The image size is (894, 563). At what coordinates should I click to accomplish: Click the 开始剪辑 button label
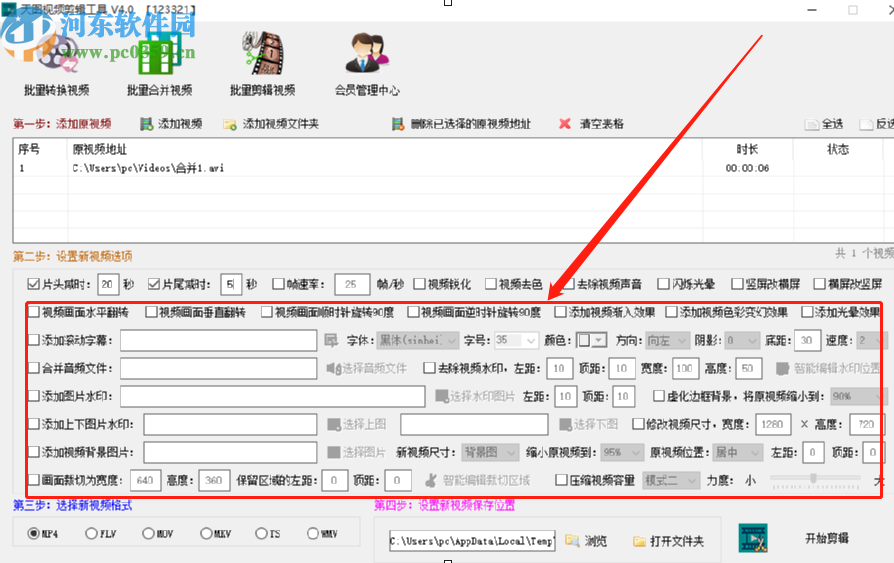tap(827, 538)
